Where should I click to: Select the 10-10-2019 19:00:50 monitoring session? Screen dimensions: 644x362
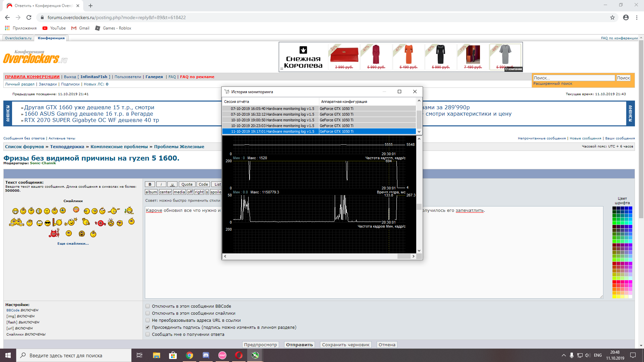[272, 120]
